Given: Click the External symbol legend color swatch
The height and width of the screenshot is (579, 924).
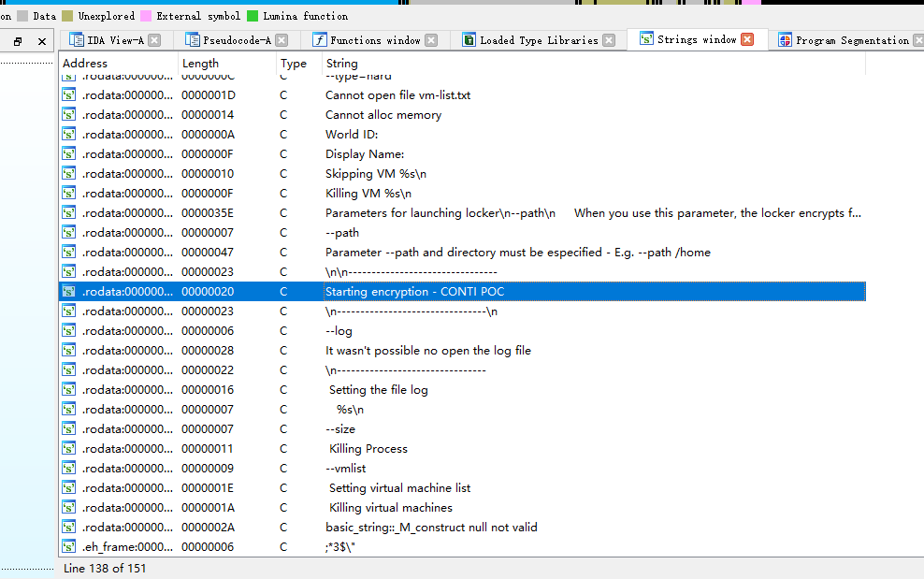Looking at the screenshot, I should 146,16.
